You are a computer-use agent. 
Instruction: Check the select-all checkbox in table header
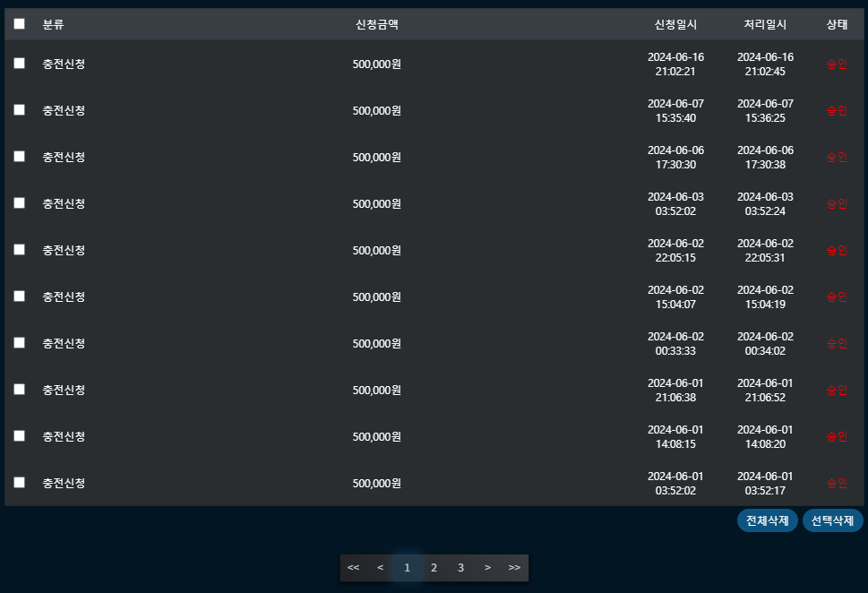click(x=19, y=24)
